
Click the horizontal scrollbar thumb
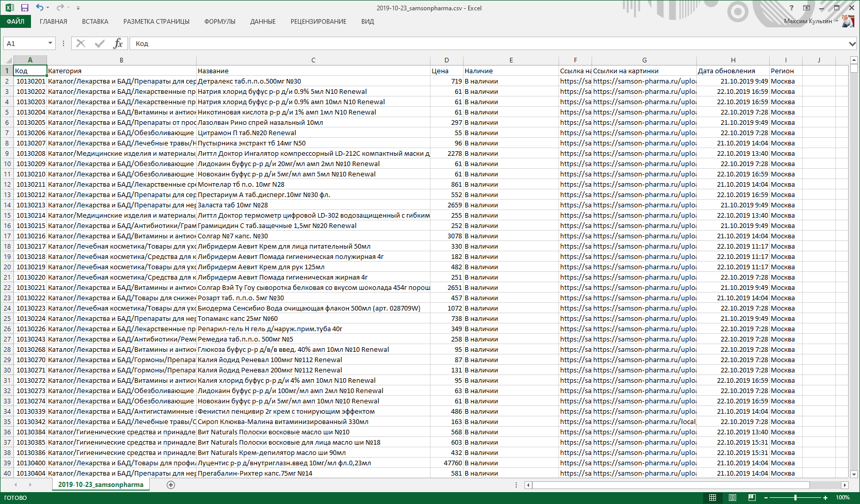coord(671,485)
